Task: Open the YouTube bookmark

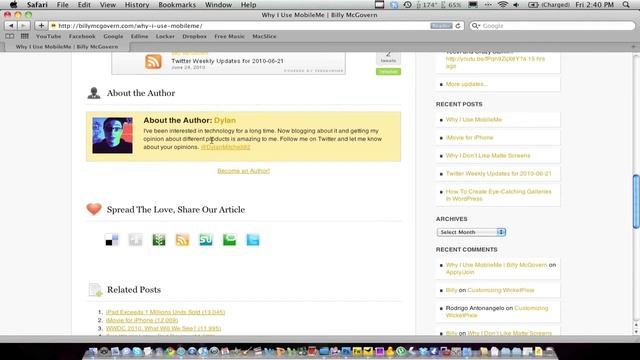Action: pyautogui.click(x=49, y=36)
